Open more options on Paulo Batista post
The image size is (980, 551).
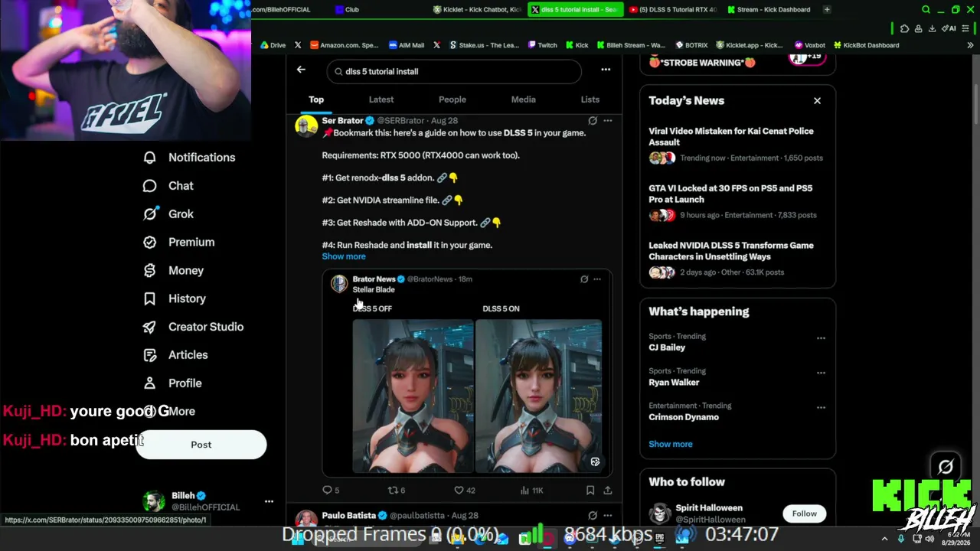tap(608, 516)
